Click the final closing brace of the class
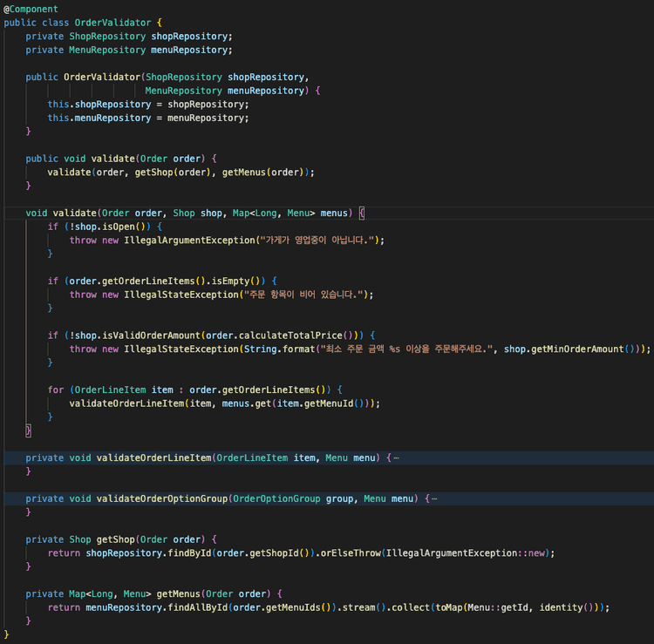This screenshot has width=654, height=644. coord(6,634)
